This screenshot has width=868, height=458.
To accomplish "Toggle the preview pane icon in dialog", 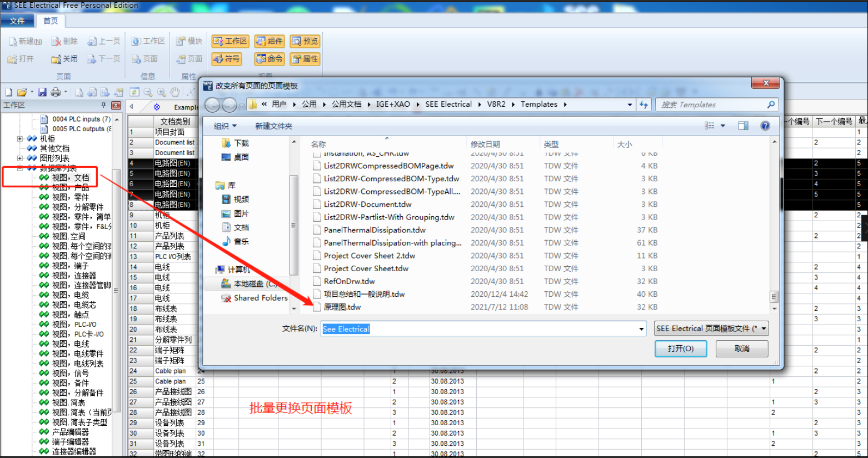I will (743, 126).
